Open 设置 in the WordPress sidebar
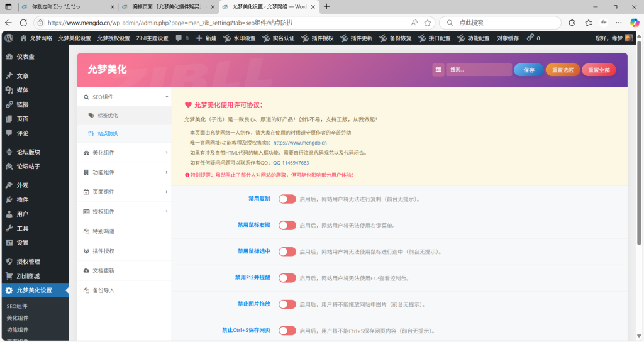Image resolution: width=644 pixels, height=342 pixels. pyautogui.click(x=35, y=243)
